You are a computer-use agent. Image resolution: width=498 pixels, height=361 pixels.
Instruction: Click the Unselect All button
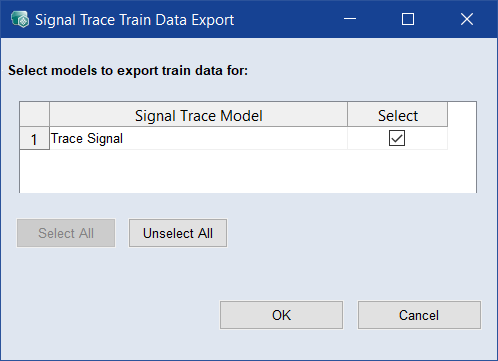click(x=178, y=233)
